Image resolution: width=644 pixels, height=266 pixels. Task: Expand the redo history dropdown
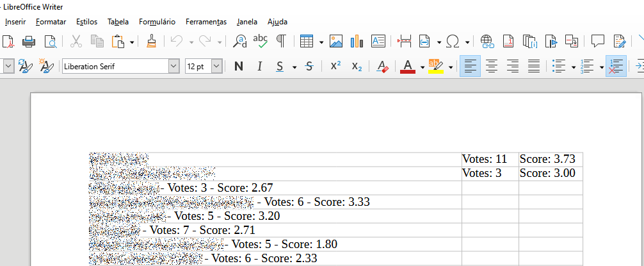tap(220, 42)
